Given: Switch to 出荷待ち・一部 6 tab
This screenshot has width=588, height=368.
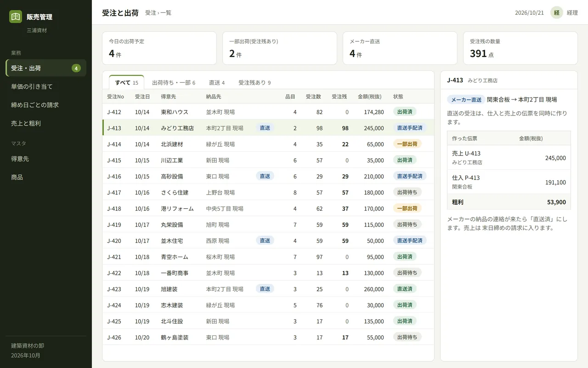Looking at the screenshot, I should [x=174, y=83].
